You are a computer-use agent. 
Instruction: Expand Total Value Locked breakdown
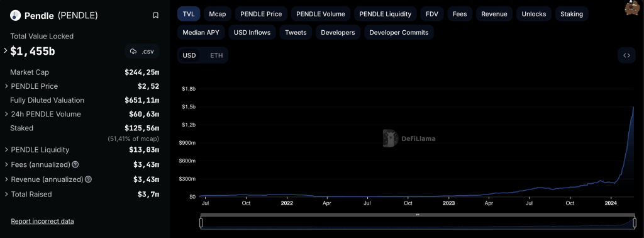click(x=6, y=51)
